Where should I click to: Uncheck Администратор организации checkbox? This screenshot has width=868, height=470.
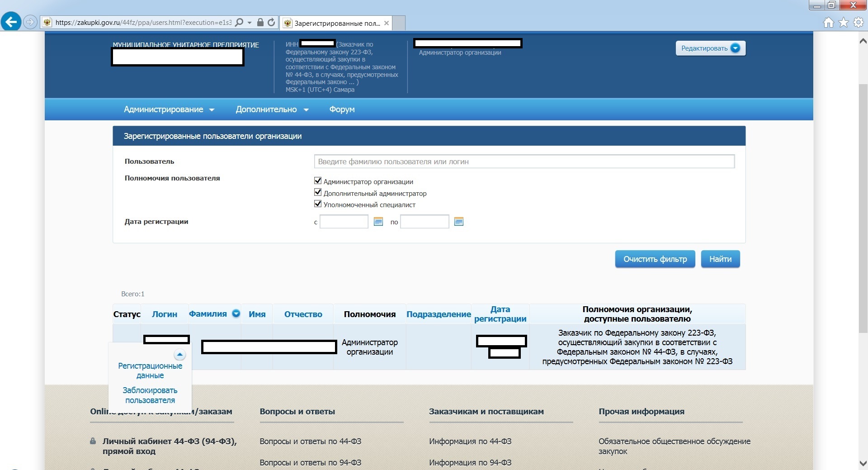pyautogui.click(x=318, y=181)
